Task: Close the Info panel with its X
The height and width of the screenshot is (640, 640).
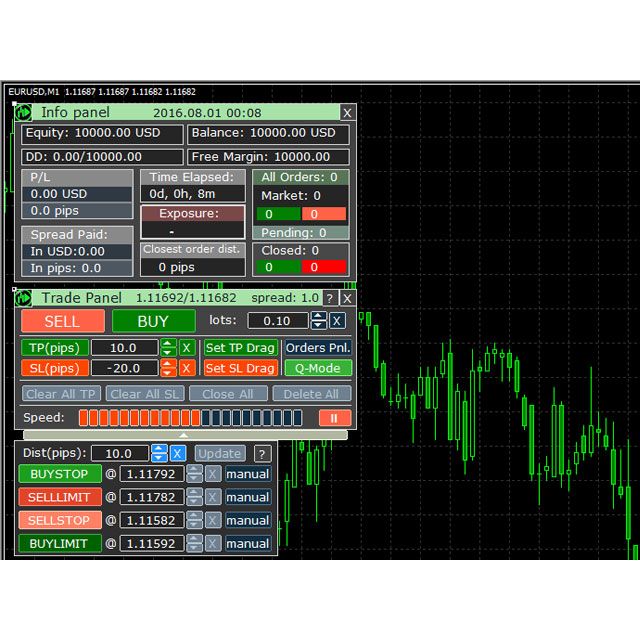Action: tap(347, 113)
